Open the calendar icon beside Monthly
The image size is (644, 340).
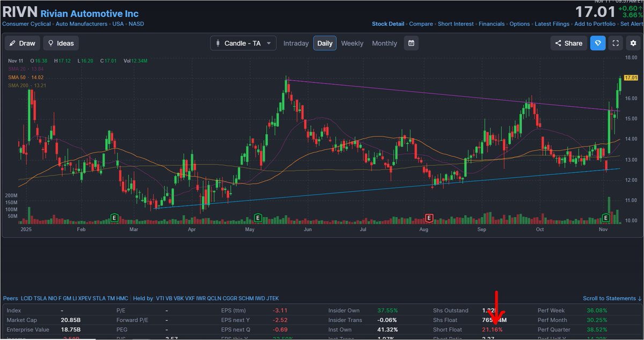411,43
